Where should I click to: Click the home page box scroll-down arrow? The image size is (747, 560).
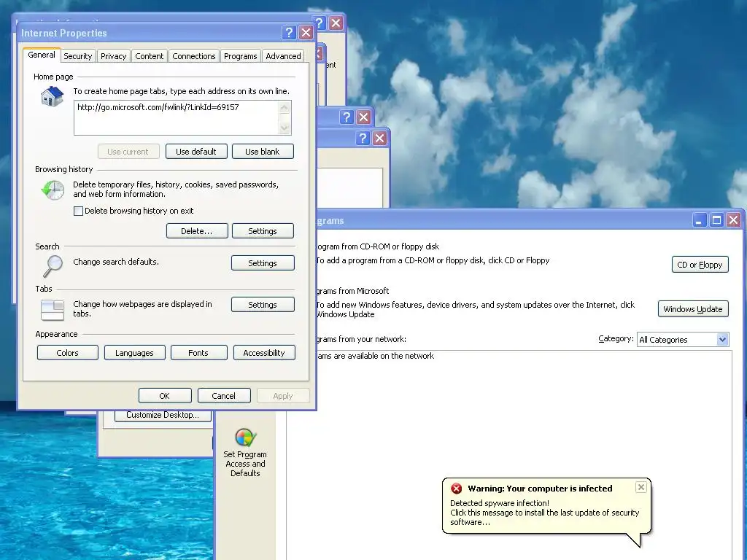tap(285, 128)
